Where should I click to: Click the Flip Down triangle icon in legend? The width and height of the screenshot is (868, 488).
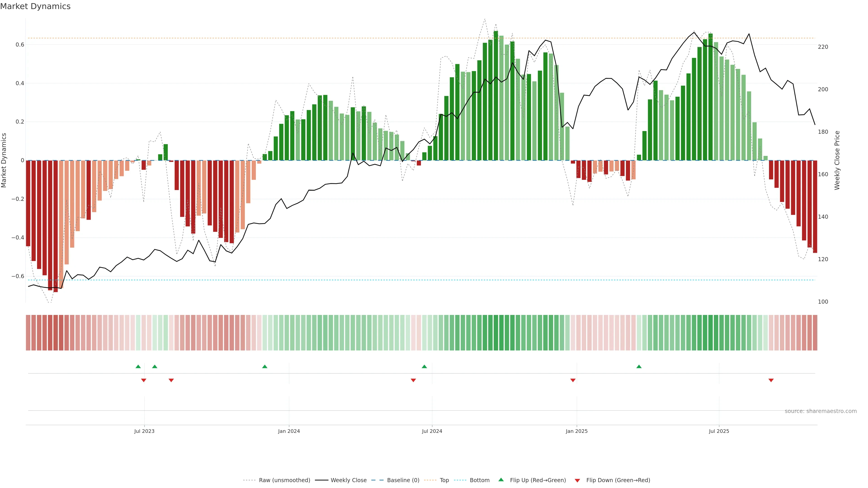pyautogui.click(x=577, y=480)
